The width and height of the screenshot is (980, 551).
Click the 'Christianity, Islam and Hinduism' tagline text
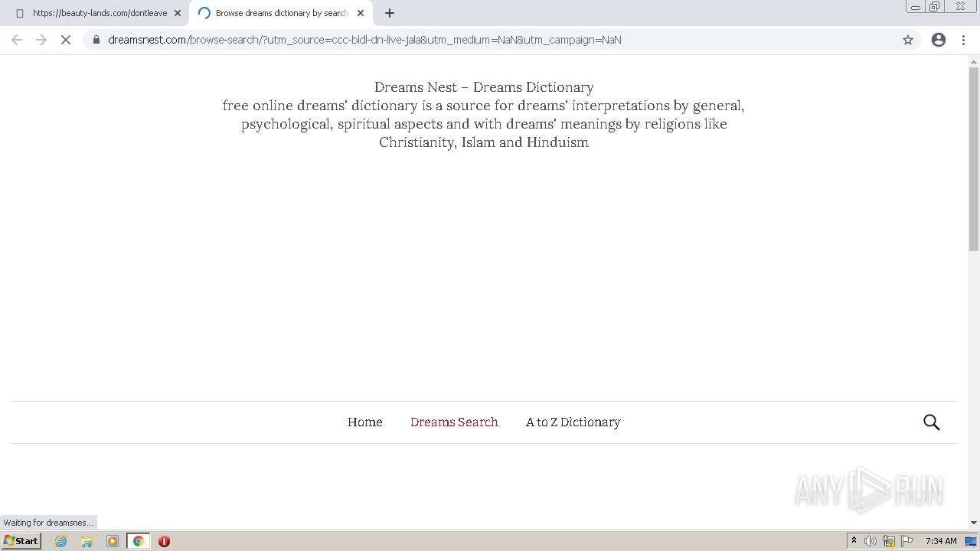[484, 142]
